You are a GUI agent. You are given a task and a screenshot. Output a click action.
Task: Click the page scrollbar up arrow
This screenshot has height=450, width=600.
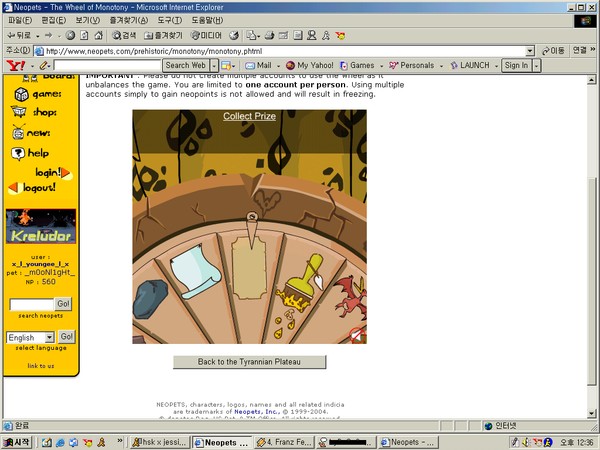pyautogui.click(x=591, y=79)
